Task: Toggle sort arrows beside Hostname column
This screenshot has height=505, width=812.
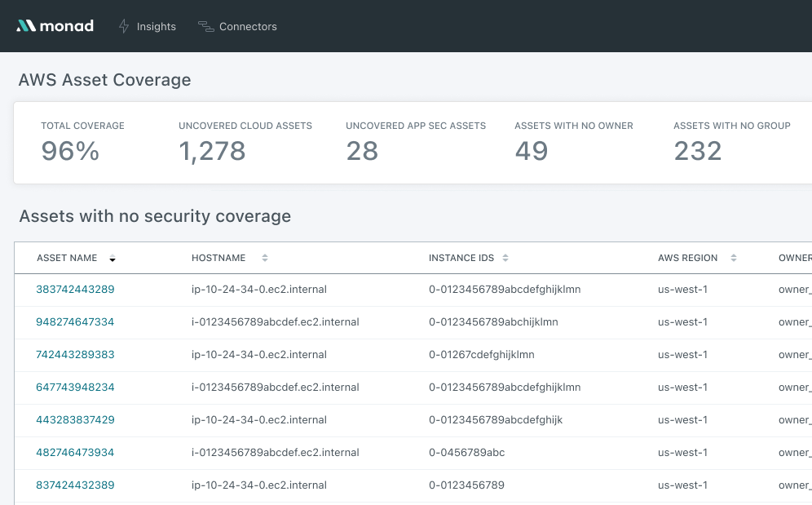Action: click(x=265, y=258)
